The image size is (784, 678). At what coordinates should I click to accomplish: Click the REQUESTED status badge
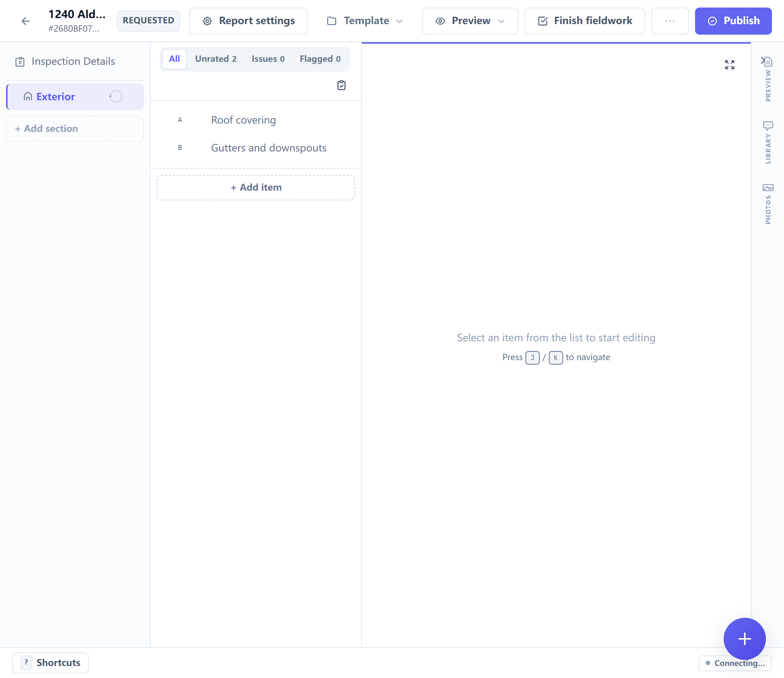(149, 21)
